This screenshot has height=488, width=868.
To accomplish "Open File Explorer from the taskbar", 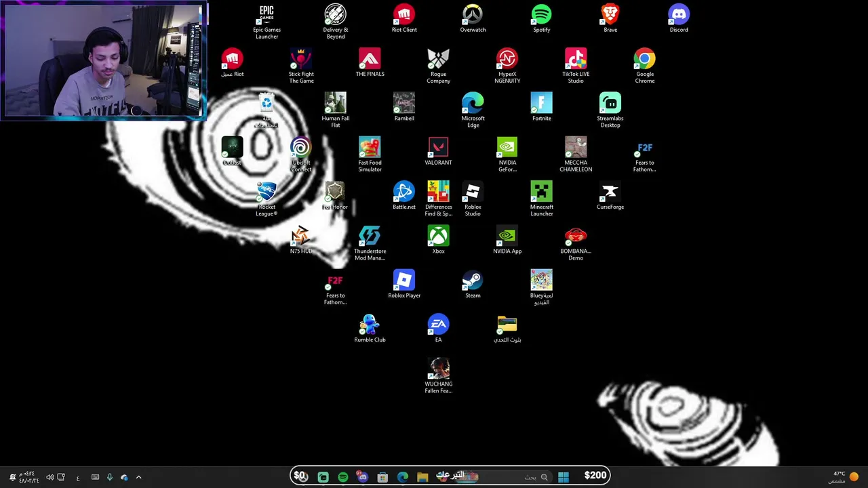I will [x=422, y=476].
